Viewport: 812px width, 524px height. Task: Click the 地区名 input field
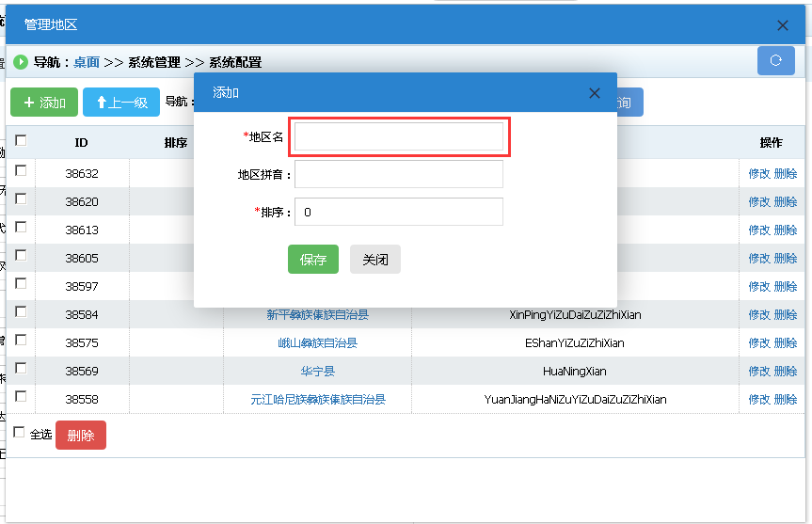click(x=399, y=137)
